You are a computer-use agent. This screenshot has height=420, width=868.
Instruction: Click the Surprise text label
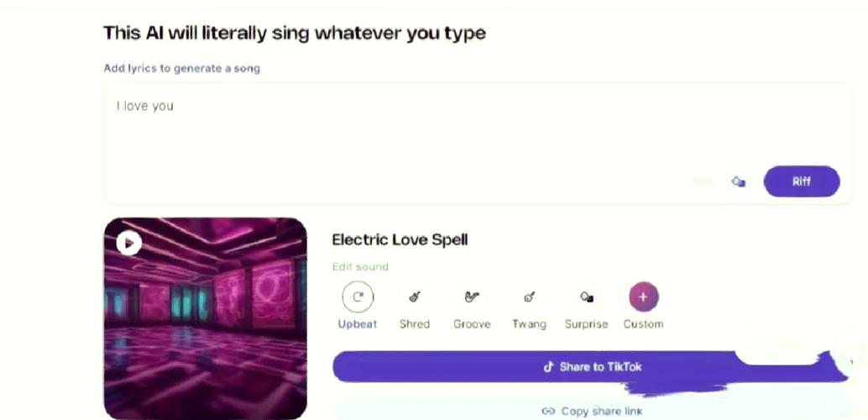coord(586,324)
